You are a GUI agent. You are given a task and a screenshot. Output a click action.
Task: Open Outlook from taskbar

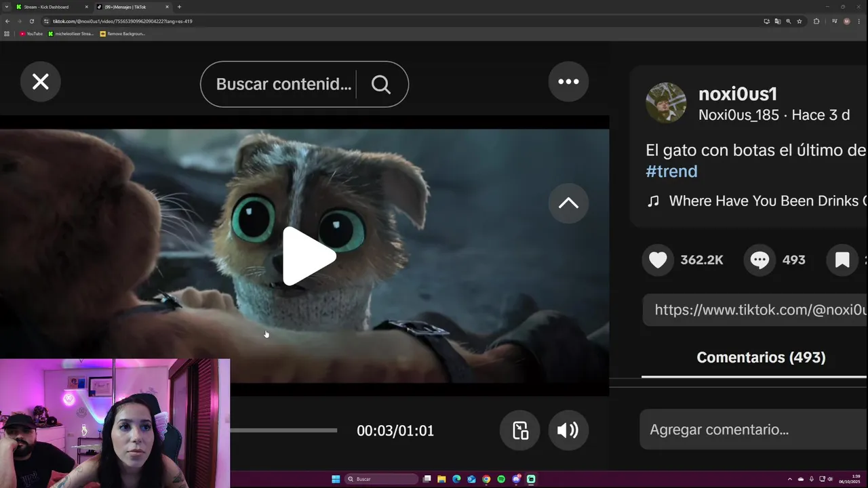pos(471,479)
